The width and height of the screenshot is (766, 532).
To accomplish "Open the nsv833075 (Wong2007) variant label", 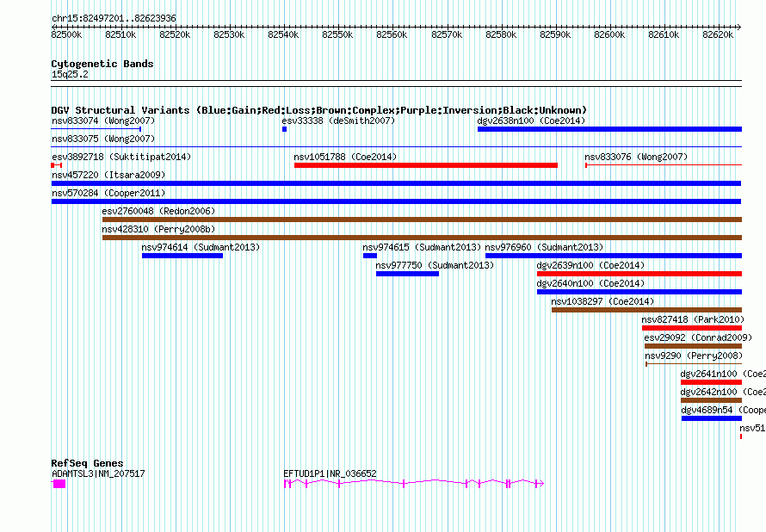I will [x=103, y=139].
